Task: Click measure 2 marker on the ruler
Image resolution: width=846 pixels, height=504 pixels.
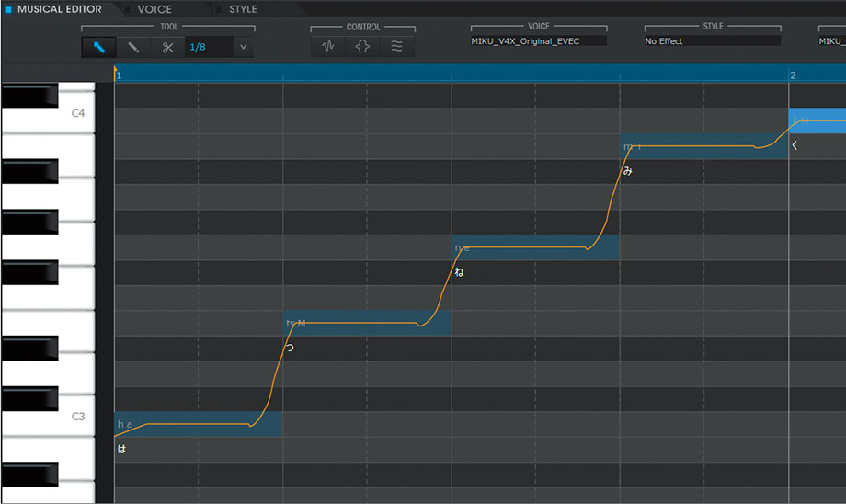Action: 793,75
